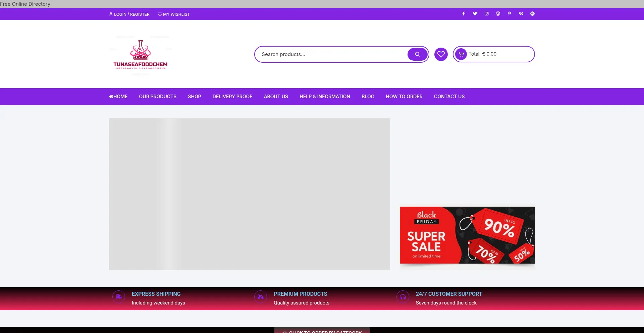
Task: Open MY WISHLIST link
Action: (174, 14)
